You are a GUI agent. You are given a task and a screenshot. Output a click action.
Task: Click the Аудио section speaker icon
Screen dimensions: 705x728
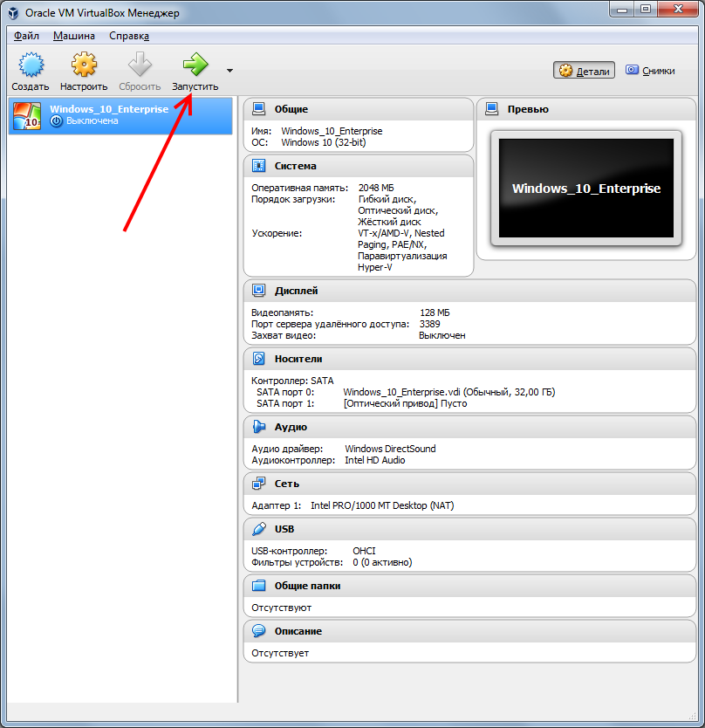coord(258,427)
